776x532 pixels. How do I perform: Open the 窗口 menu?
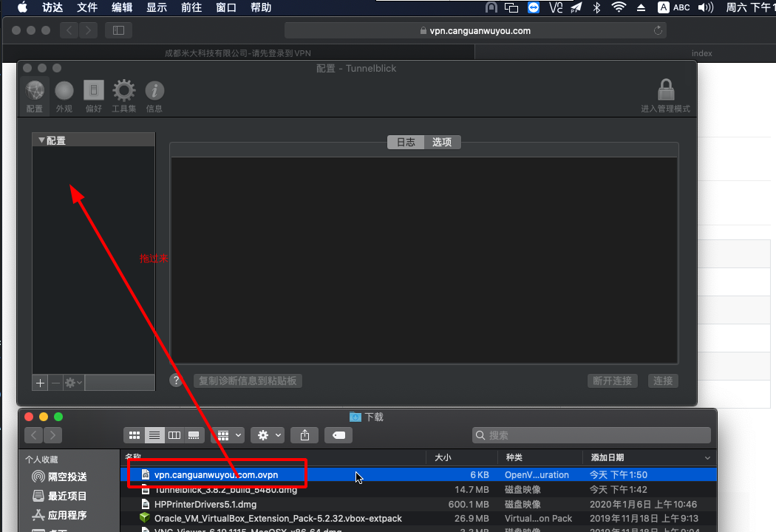click(x=226, y=7)
